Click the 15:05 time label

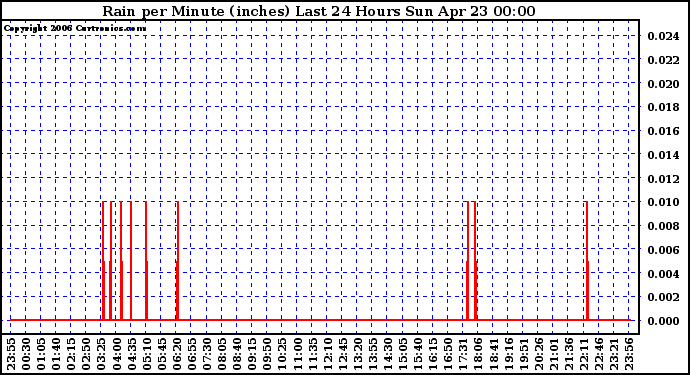point(403,354)
